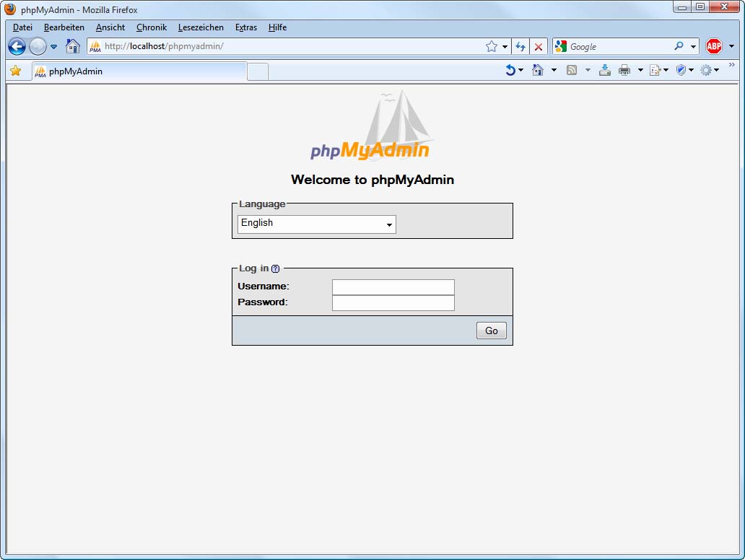Minimize the Firefox window
The image size is (745, 560).
pyautogui.click(x=682, y=6)
